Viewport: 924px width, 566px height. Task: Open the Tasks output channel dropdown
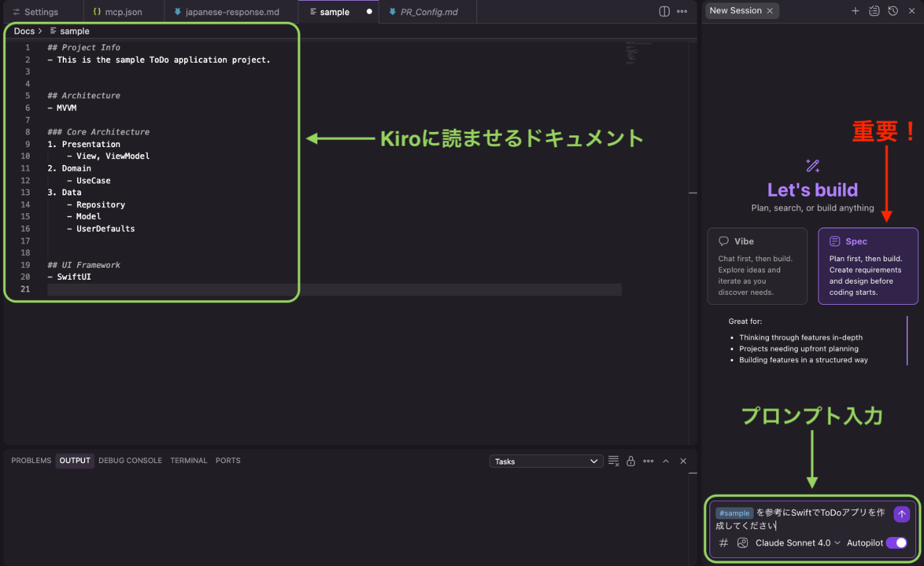pos(546,462)
